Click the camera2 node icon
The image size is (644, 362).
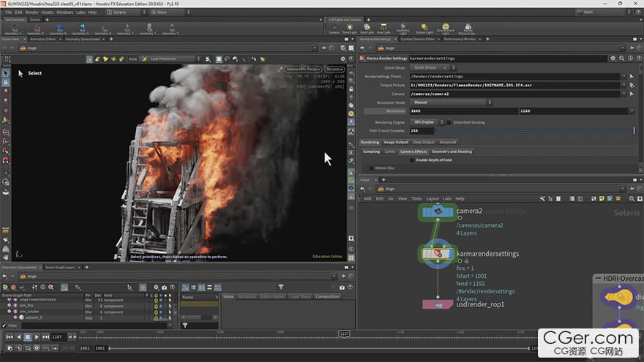coord(438,212)
